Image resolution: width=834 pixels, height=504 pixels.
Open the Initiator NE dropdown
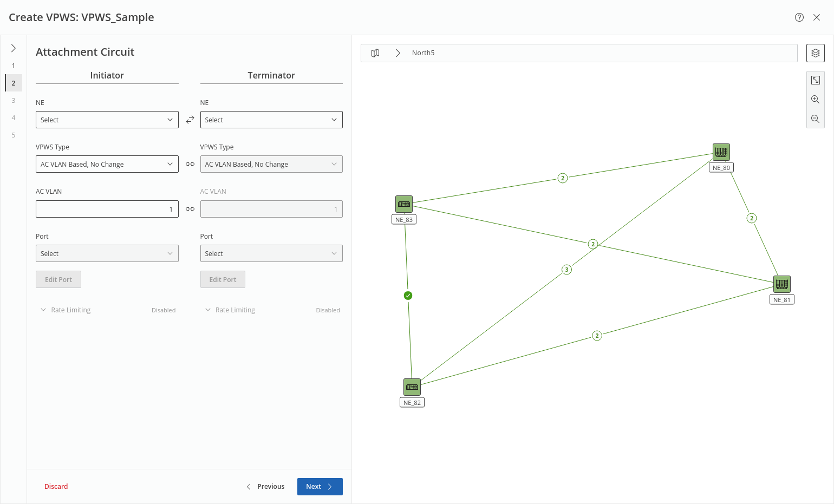pyautogui.click(x=107, y=120)
